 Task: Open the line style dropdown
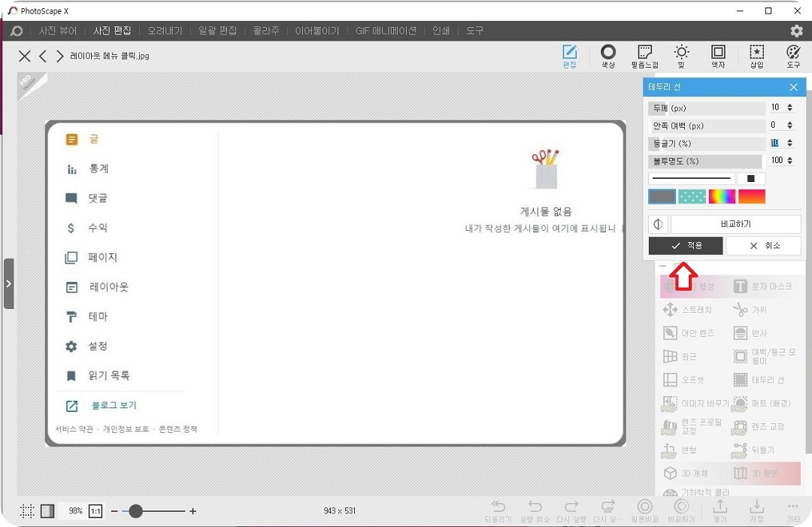tap(692, 179)
